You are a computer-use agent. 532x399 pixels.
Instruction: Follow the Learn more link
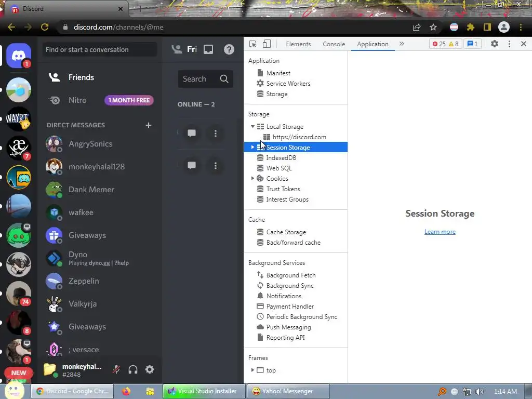point(440,232)
